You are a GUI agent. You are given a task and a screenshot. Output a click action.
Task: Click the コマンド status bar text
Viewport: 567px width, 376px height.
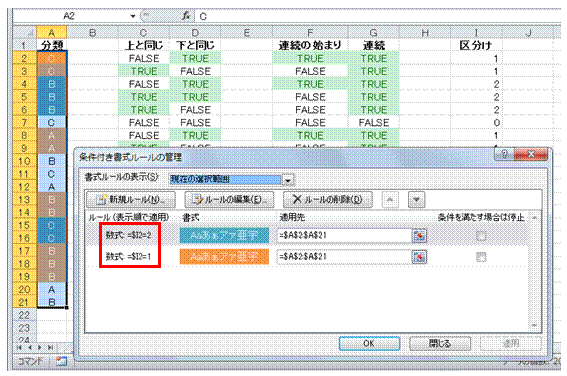click(x=30, y=361)
